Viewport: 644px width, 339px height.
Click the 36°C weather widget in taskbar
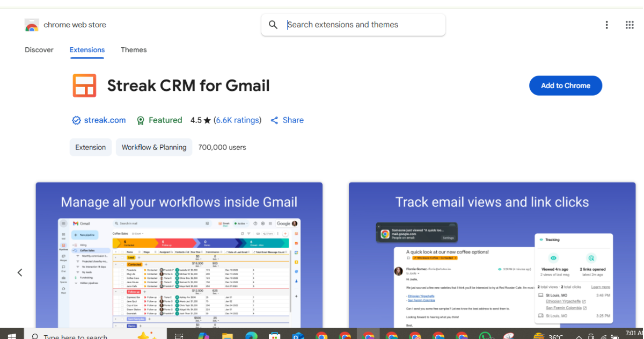[x=548, y=336]
